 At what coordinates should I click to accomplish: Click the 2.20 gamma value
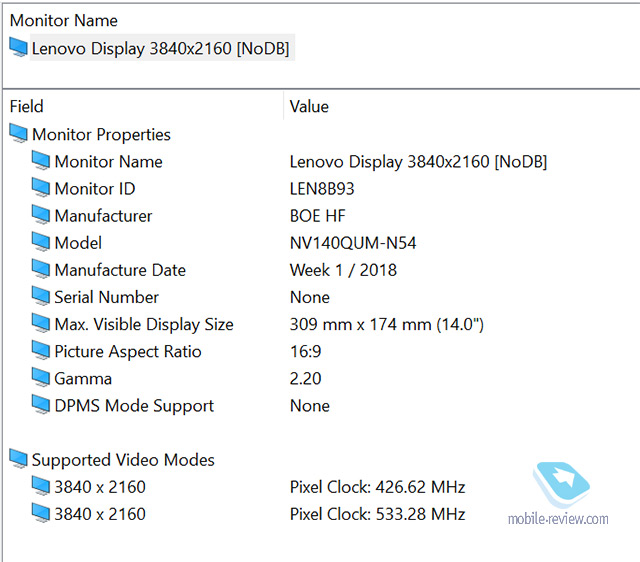click(306, 379)
